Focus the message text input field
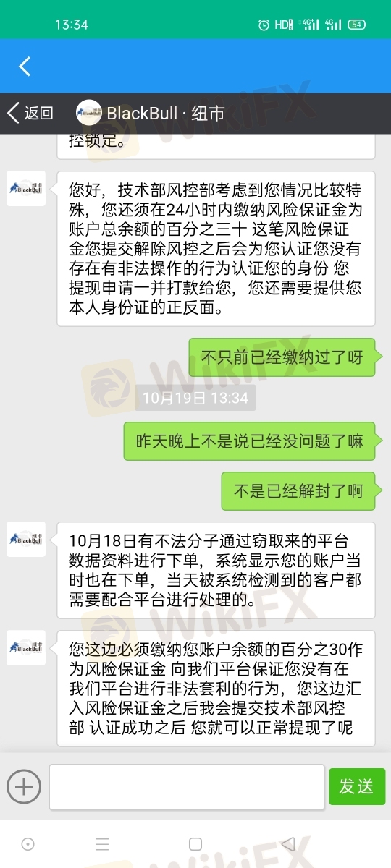Viewport: 391px width, 868px height. click(187, 786)
